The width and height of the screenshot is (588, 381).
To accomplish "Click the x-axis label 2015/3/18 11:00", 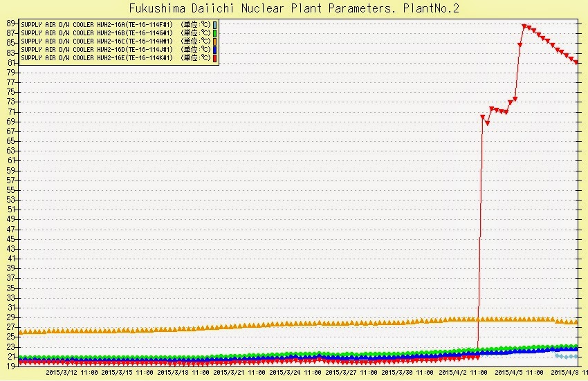I will pos(183,373).
